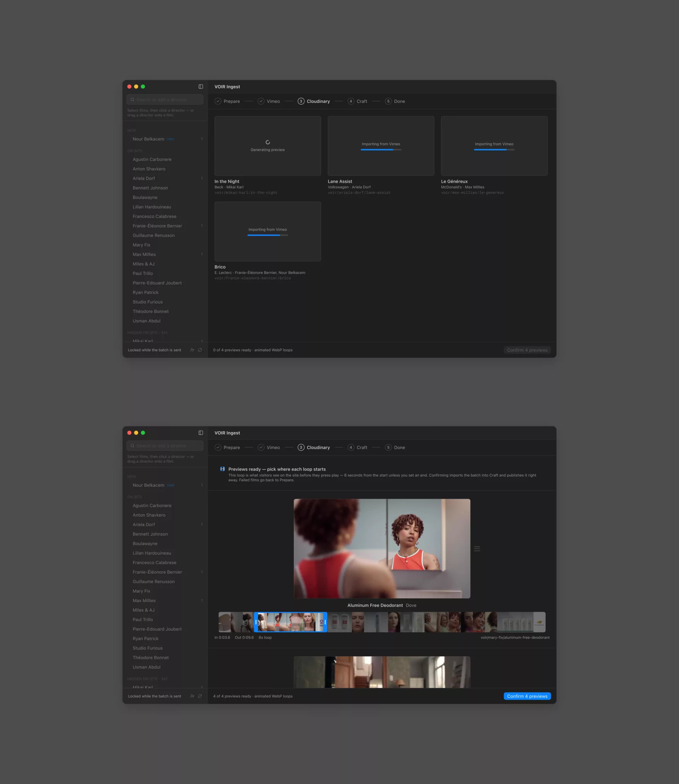Open Prepare step in the importing window
679x784 pixels.
click(x=227, y=101)
